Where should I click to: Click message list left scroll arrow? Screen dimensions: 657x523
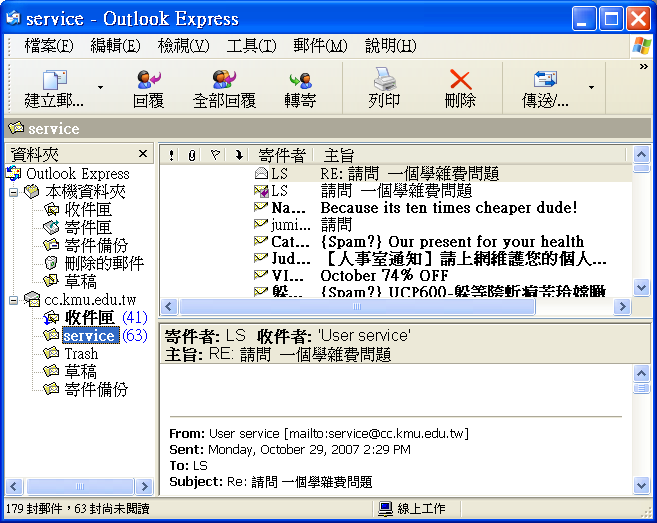point(168,307)
